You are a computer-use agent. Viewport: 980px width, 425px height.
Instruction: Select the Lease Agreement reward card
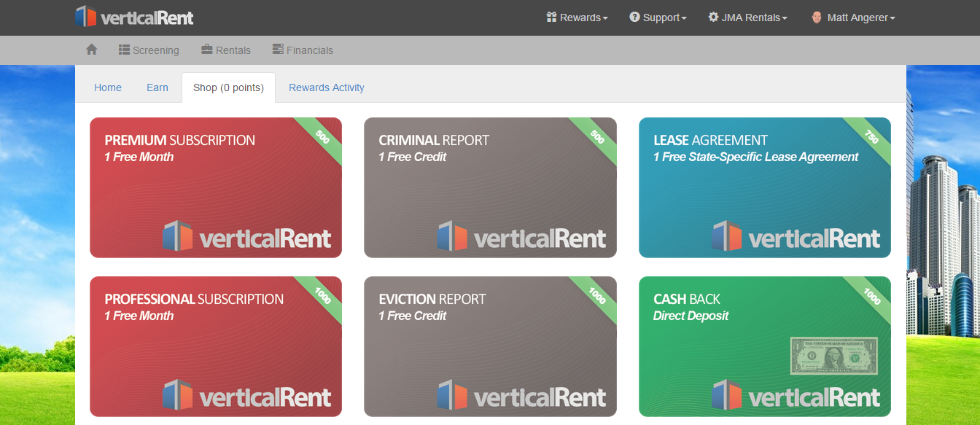click(x=765, y=187)
